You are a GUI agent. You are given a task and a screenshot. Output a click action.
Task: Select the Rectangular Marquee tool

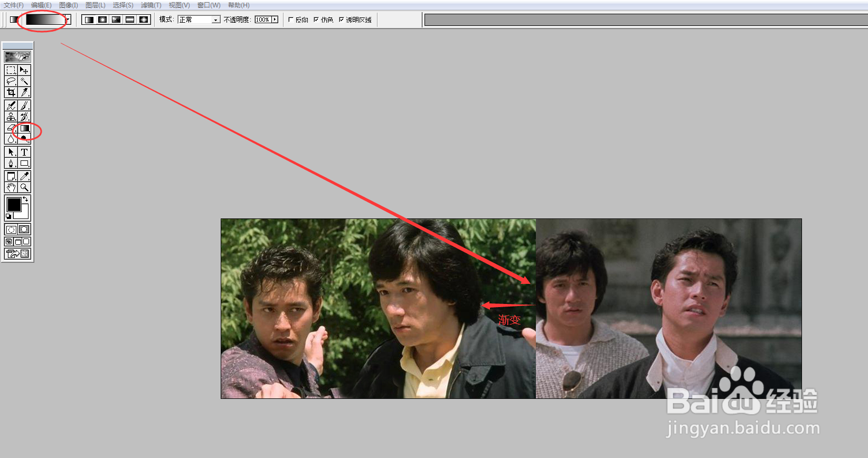point(11,70)
